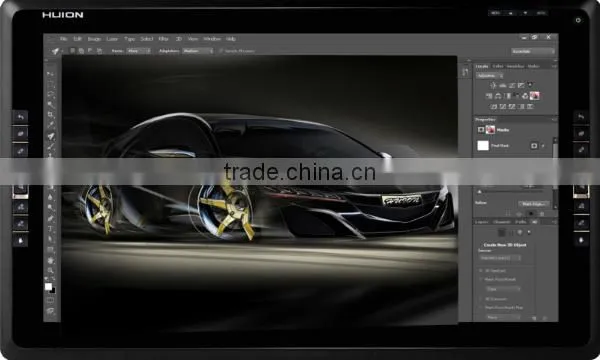Select the Path Selection tool
The width and height of the screenshot is (600, 360).
click(50, 239)
